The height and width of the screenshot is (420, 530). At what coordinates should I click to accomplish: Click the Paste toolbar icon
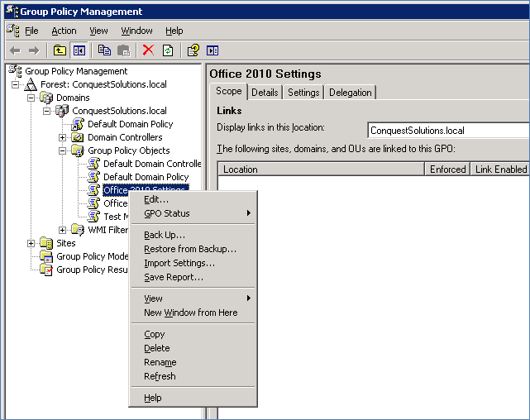pyautogui.click(x=124, y=50)
